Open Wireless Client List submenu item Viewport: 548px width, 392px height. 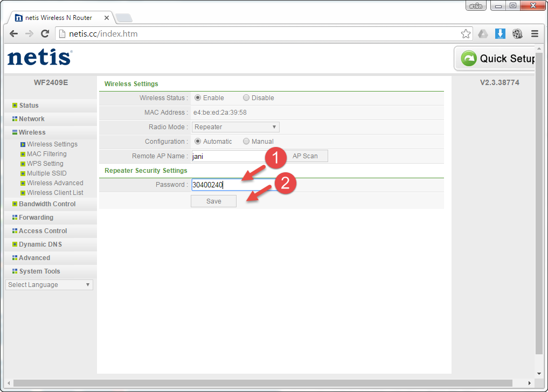click(55, 193)
